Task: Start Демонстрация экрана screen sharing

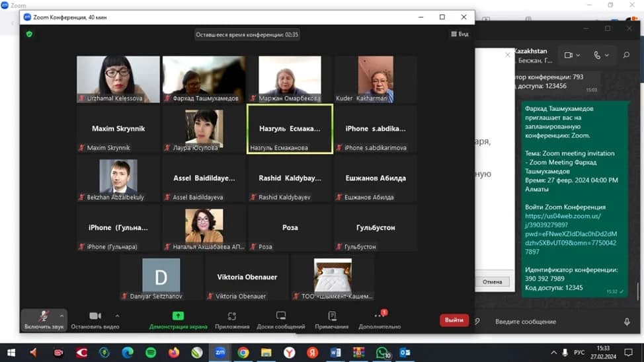Action: pos(178,320)
